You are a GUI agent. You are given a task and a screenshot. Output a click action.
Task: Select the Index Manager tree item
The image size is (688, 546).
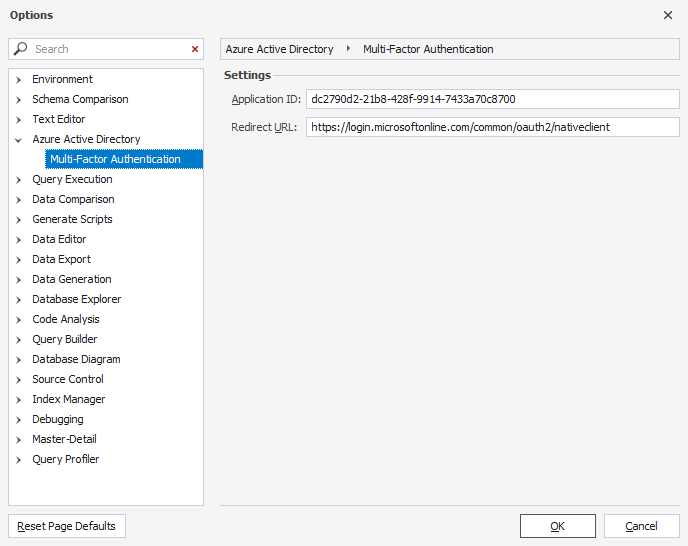[69, 399]
